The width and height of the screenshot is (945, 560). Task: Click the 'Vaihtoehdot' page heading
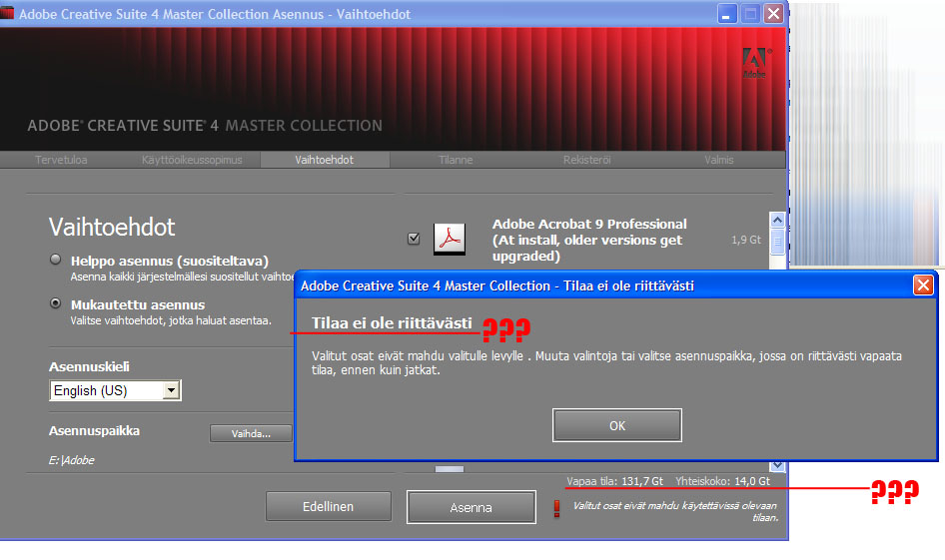tap(112, 227)
